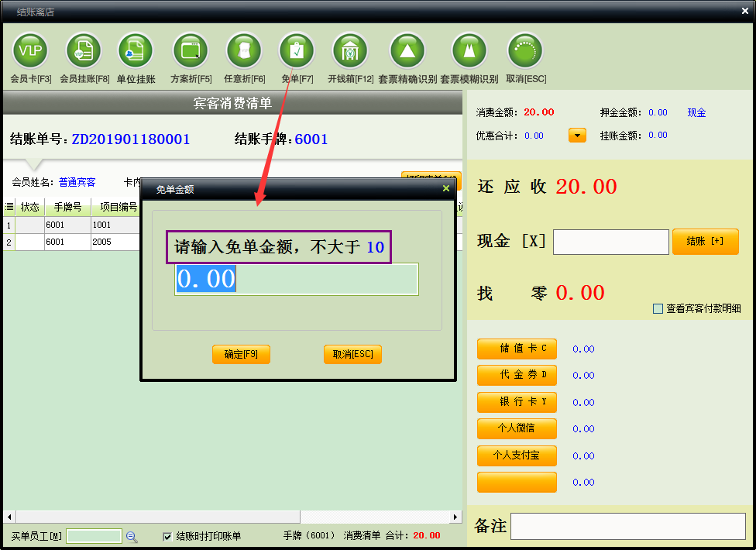Click the 免单金额 amount input field

(296, 279)
